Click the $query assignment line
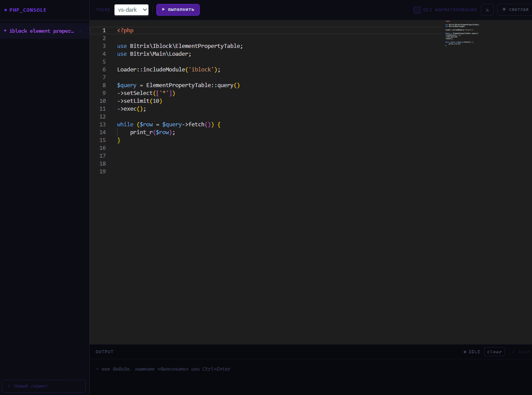The width and height of the screenshot is (532, 395). pyautogui.click(x=178, y=85)
